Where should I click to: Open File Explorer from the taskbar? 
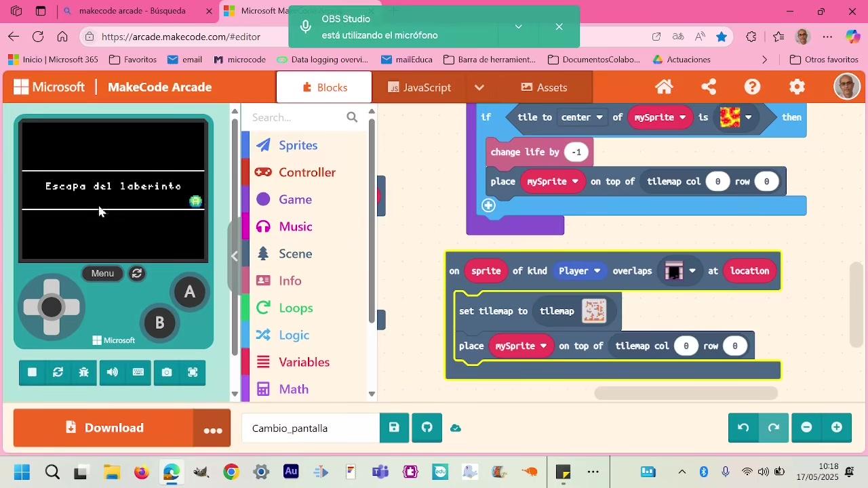[x=111, y=472]
